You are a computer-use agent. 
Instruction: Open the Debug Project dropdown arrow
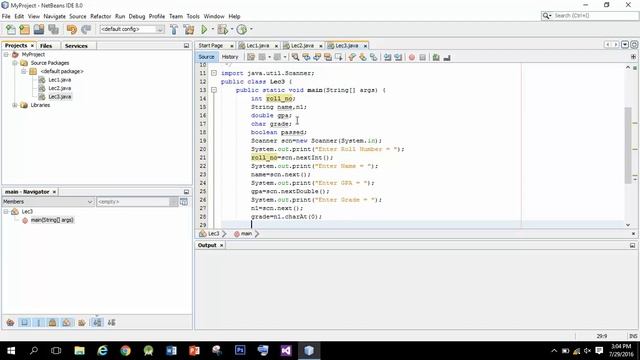tap(232, 29)
